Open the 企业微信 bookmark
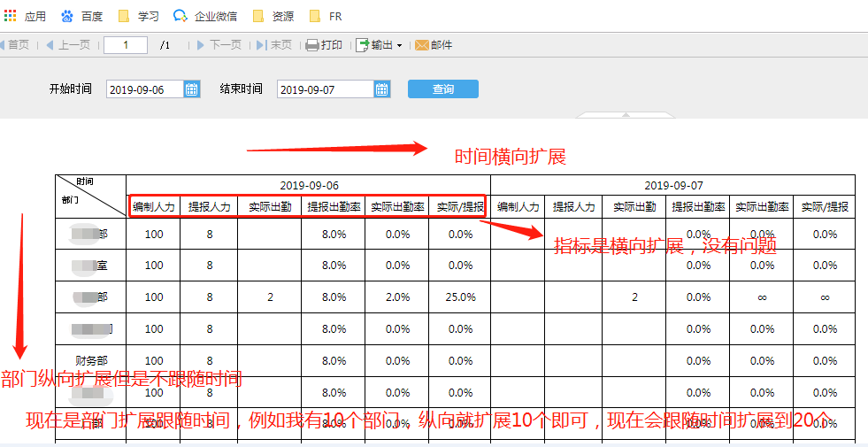This screenshot has height=447, width=868. (204, 16)
